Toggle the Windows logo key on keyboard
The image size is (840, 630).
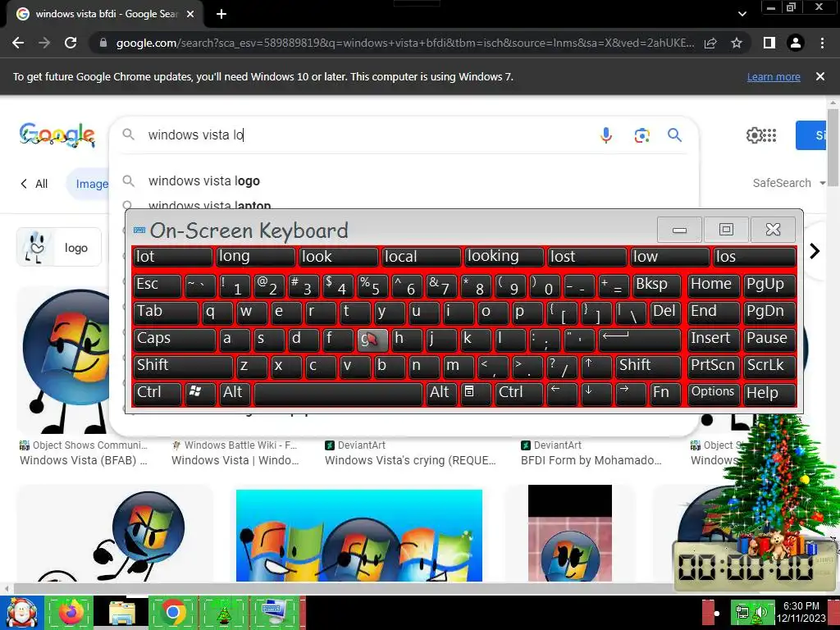(x=200, y=393)
